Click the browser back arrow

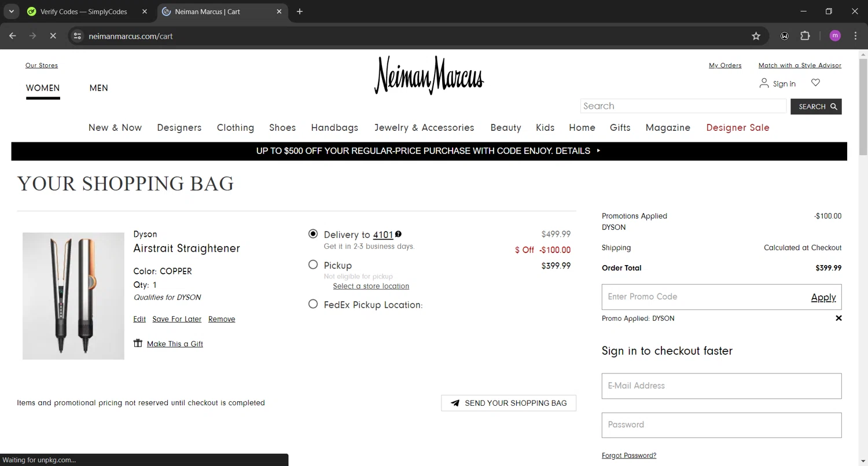coord(13,36)
